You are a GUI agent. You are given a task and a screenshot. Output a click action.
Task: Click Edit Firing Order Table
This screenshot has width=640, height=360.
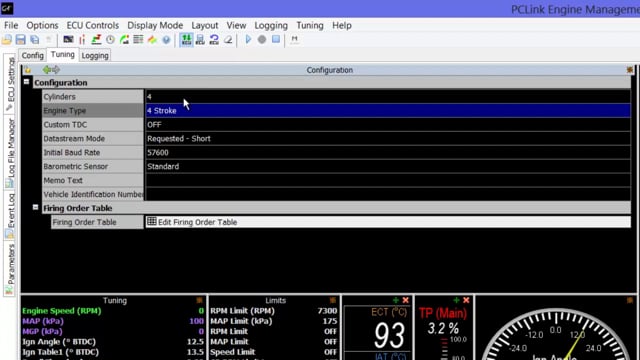[388, 222]
